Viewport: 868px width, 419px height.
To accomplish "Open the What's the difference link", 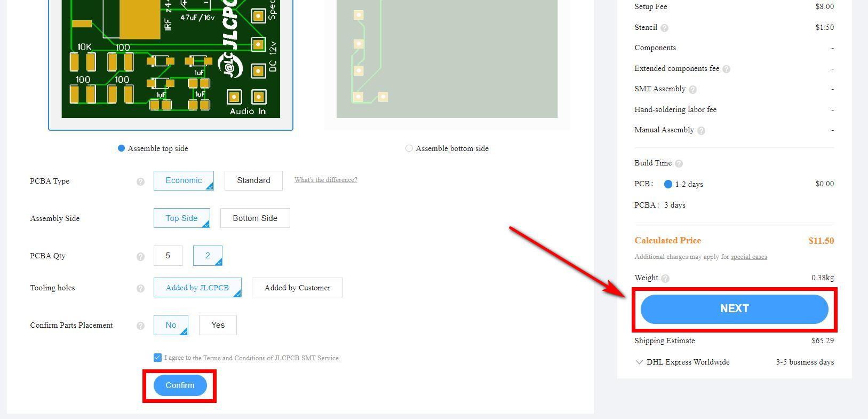I will point(326,180).
